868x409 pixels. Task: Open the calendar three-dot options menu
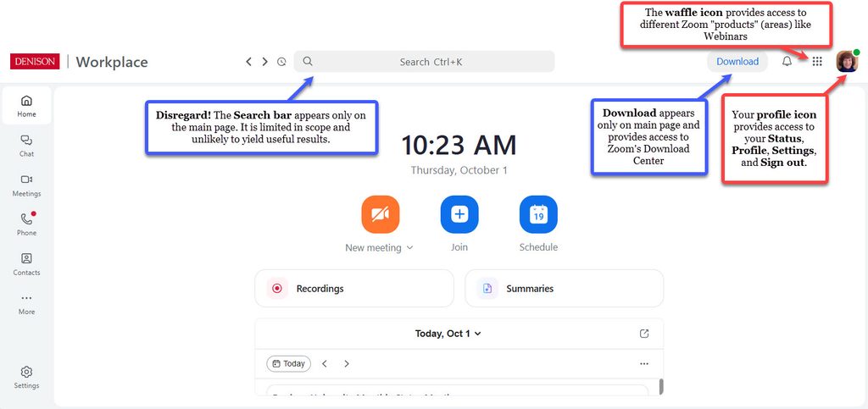coord(644,363)
